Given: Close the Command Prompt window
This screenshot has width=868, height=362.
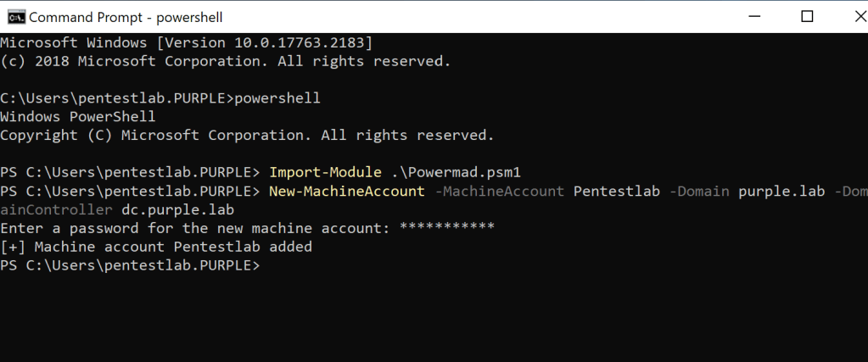Looking at the screenshot, I should tap(849, 16).
